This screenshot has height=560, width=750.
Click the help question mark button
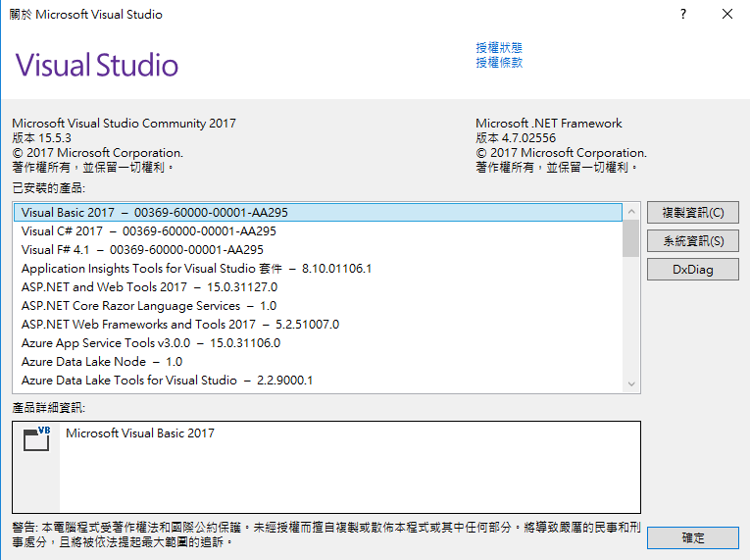click(x=683, y=15)
